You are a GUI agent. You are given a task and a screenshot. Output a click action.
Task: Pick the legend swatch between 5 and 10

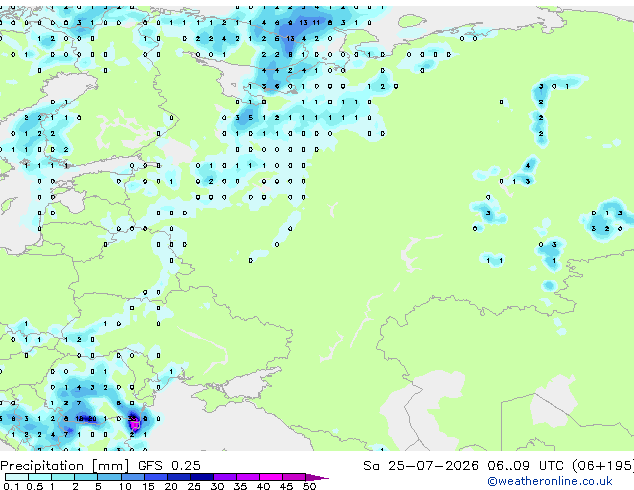tap(109, 477)
